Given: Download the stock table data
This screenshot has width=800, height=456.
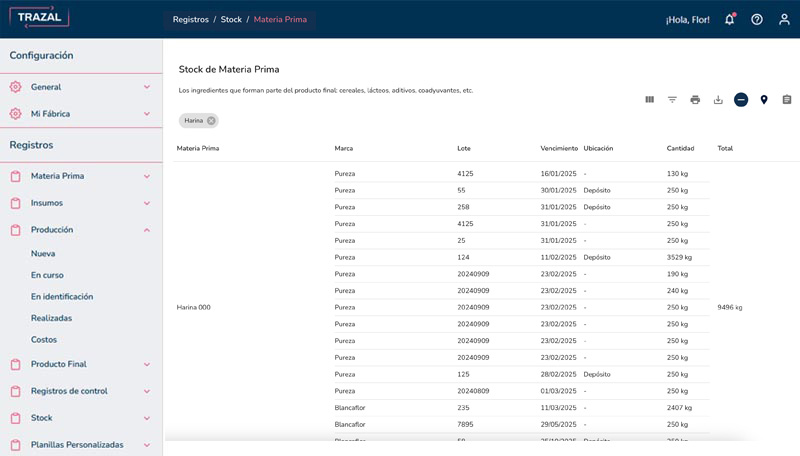Looking at the screenshot, I should pos(718,100).
